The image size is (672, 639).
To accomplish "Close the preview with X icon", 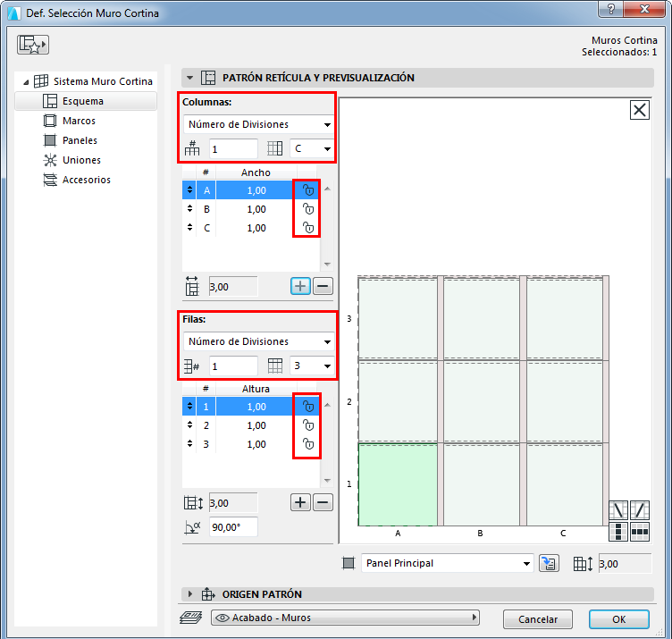I will click(x=640, y=110).
